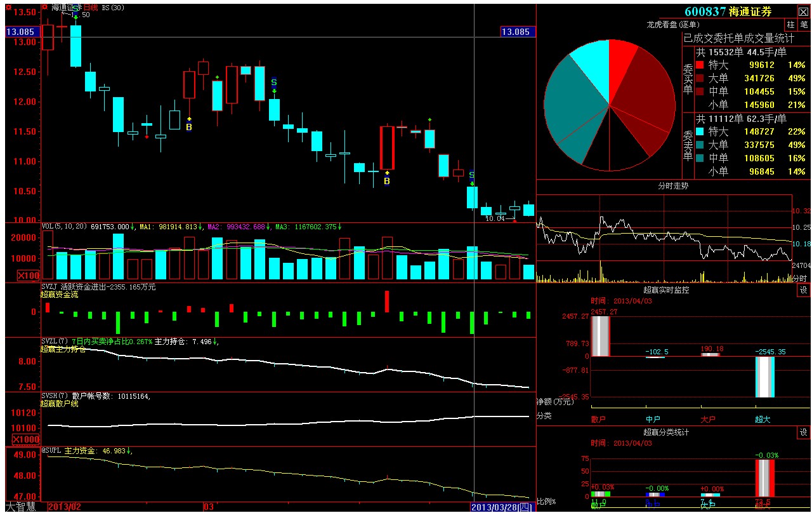The image size is (812, 513).
Task: Select the 日线 period label
Action: coord(90,8)
